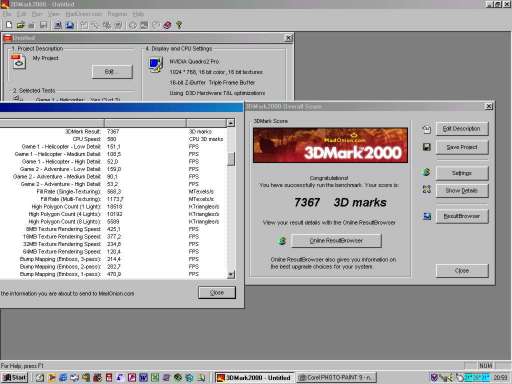Click the icon beside the Edit Description button

(x=427, y=129)
